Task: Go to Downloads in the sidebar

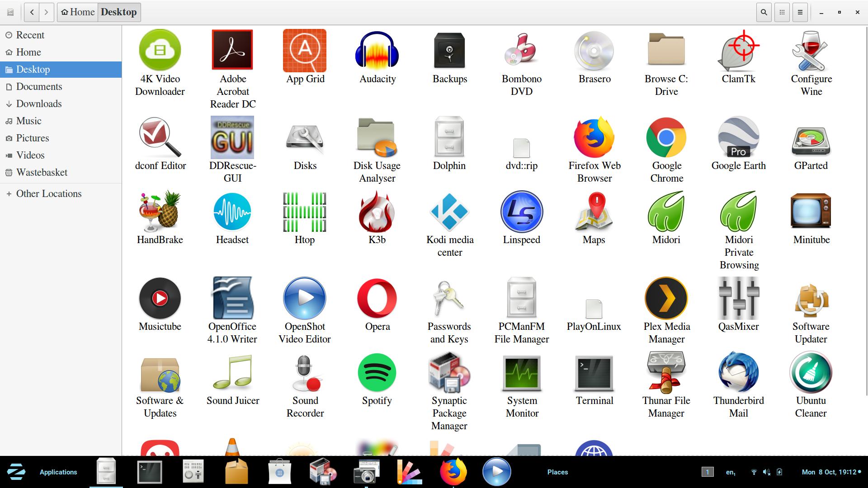Action: 39,104
